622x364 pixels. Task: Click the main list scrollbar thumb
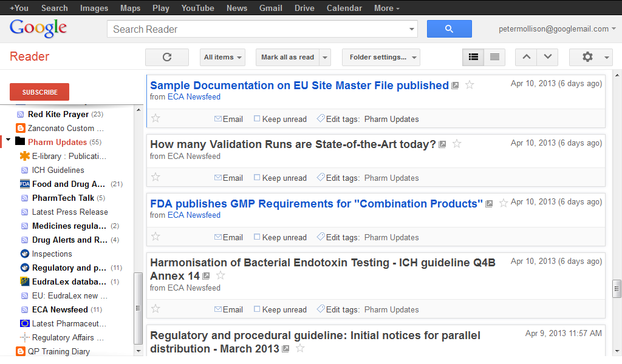coord(617,289)
